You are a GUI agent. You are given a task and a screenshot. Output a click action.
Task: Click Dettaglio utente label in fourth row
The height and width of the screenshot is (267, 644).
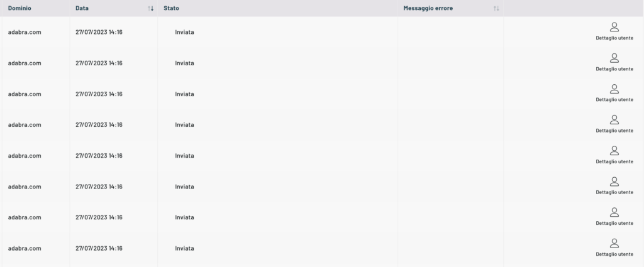tap(614, 131)
